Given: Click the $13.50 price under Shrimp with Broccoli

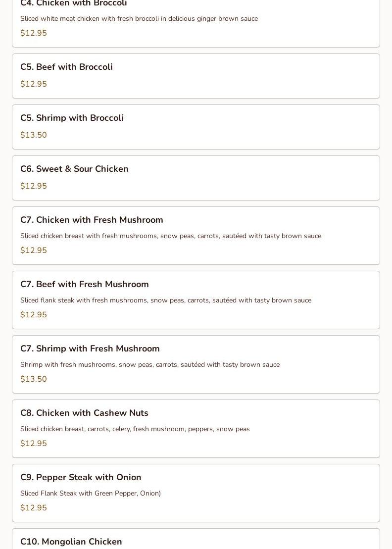Looking at the screenshot, I should 34,135.
